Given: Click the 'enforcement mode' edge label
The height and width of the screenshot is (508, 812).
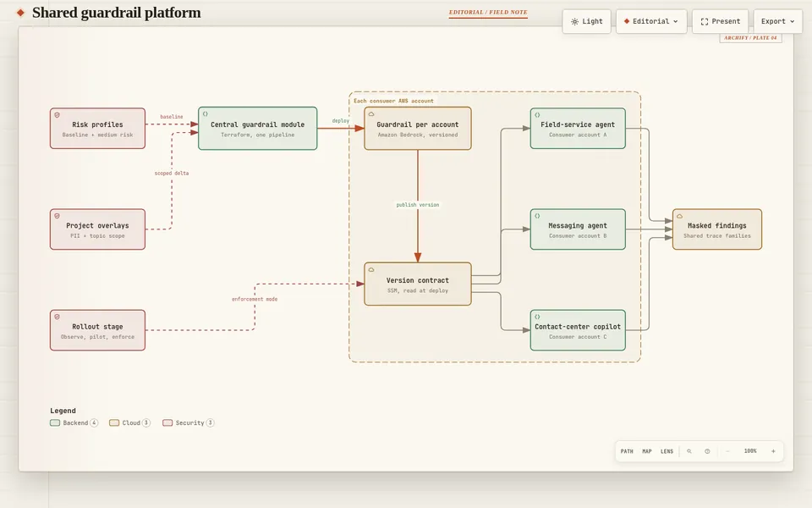Looking at the screenshot, I should tap(255, 299).
